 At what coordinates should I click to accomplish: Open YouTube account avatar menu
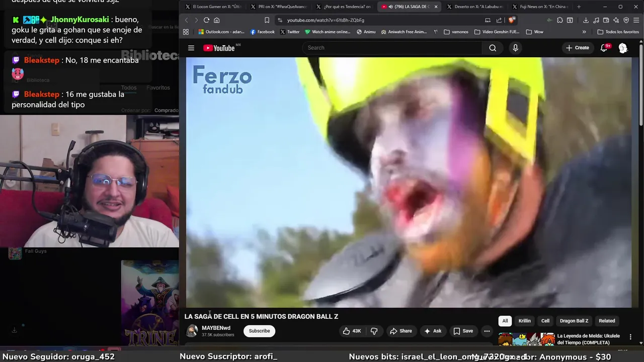[x=623, y=48]
